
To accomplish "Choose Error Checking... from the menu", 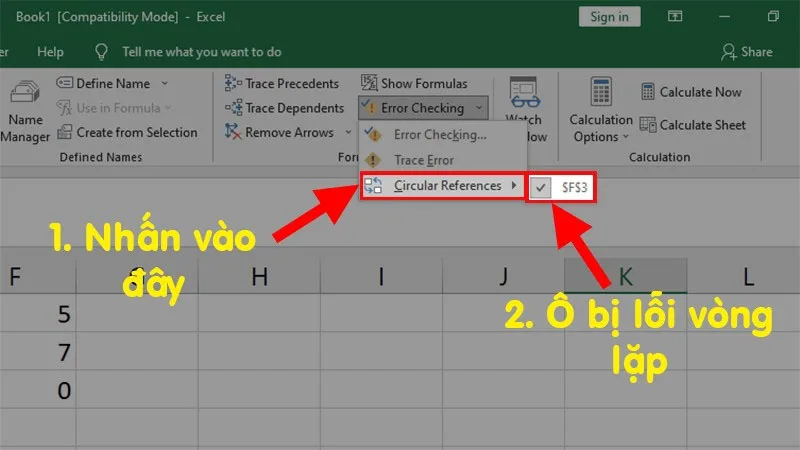I will pos(442,135).
